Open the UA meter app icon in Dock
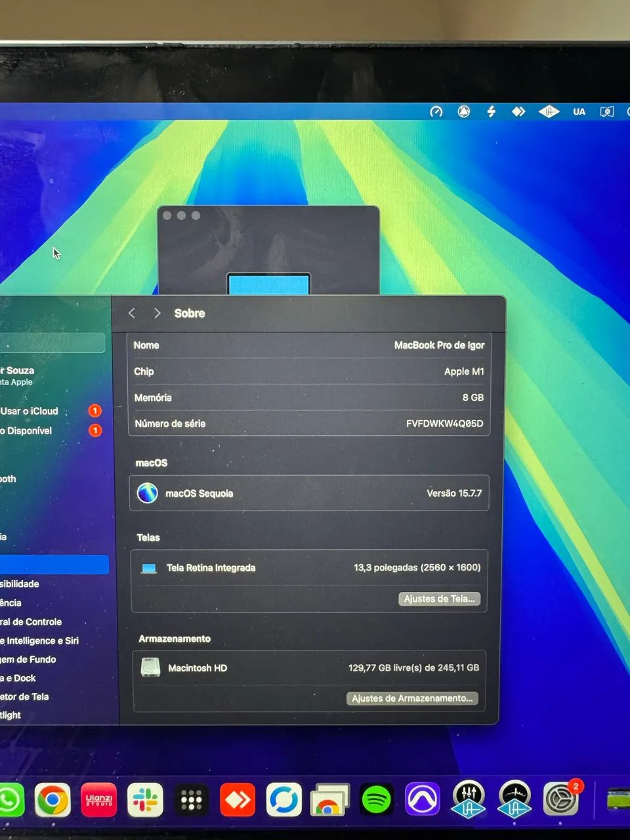Image resolution: width=630 pixels, height=840 pixels. pos(515,799)
